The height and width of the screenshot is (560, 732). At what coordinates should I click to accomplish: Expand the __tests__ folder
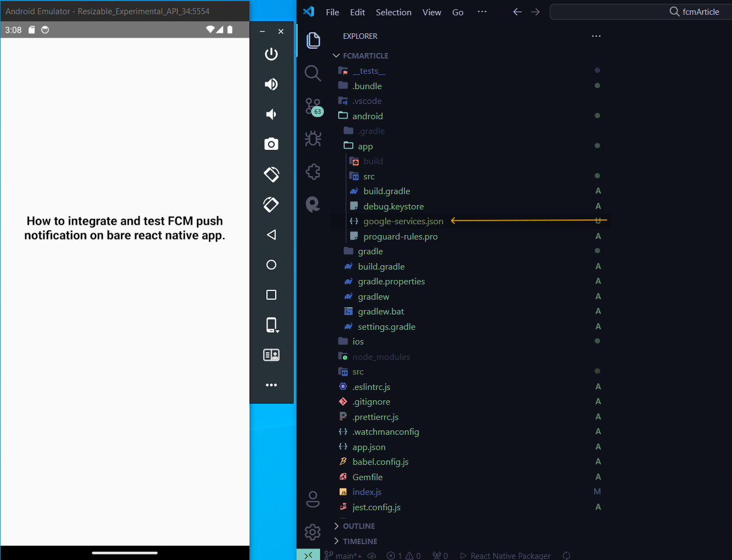470,71
